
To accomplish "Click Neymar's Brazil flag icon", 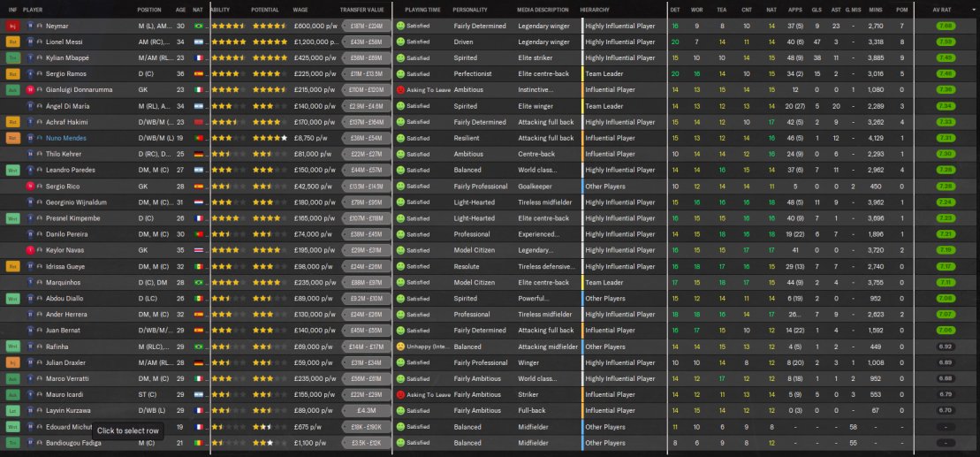I will [x=199, y=26].
